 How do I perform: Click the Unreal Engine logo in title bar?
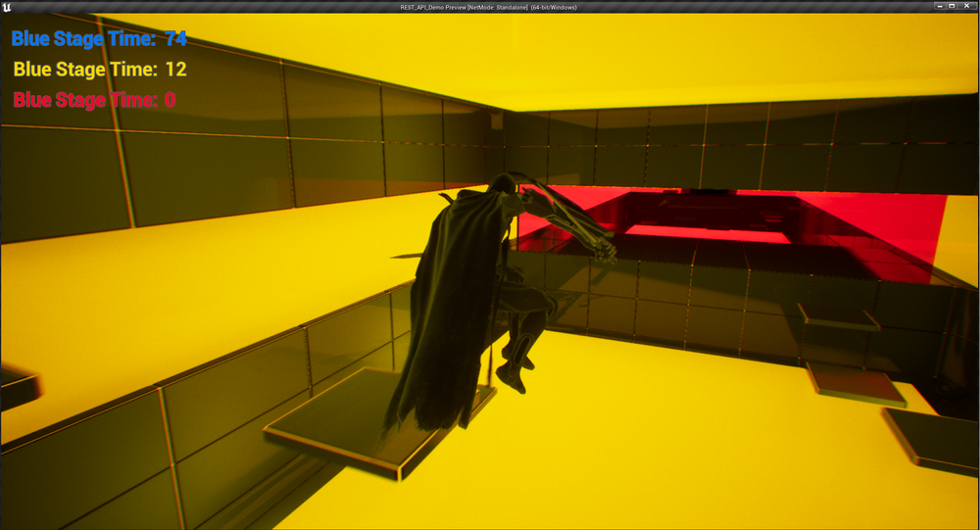coord(8,7)
